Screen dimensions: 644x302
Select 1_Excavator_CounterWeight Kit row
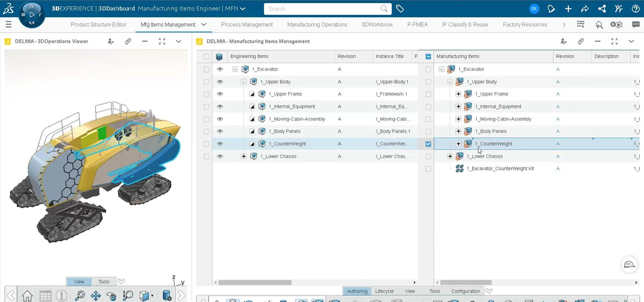click(x=537, y=169)
